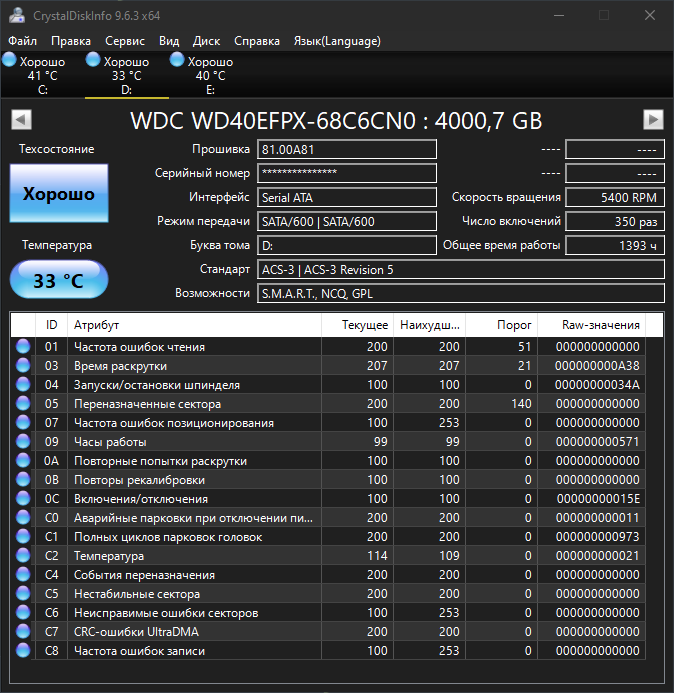Select row Переназначенные сектора
This screenshot has height=693, width=674.
point(328,404)
